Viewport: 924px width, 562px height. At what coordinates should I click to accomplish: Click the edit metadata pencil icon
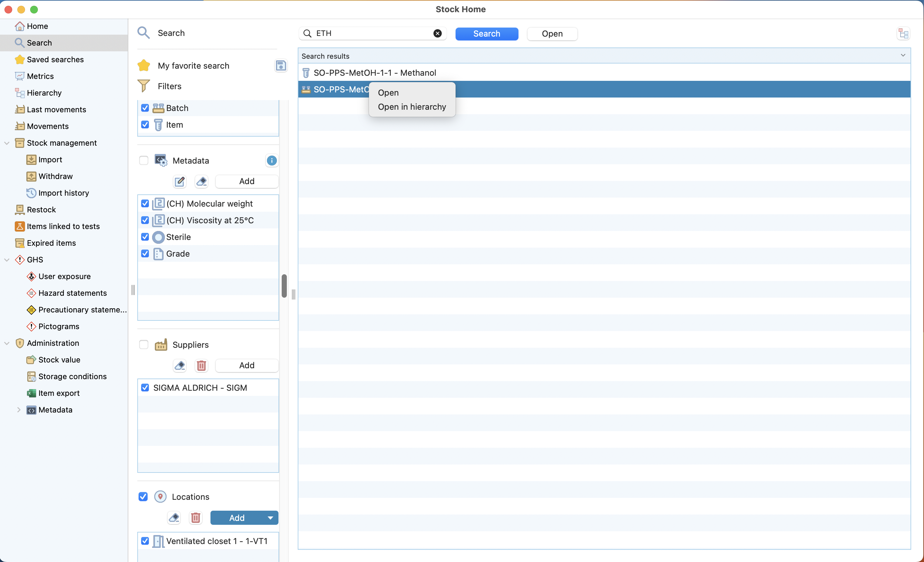(180, 182)
